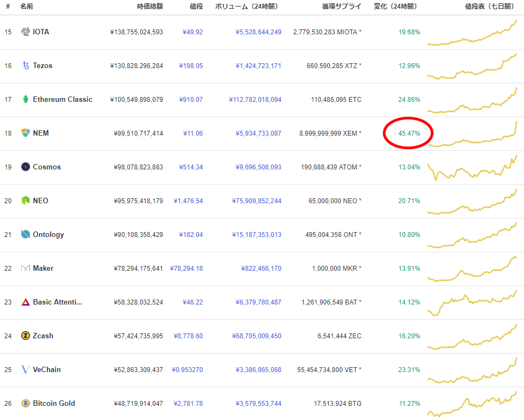The image size is (524, 420).
Task: Click the Tezos coin logo icon
Action: click(x=26, y=66)
